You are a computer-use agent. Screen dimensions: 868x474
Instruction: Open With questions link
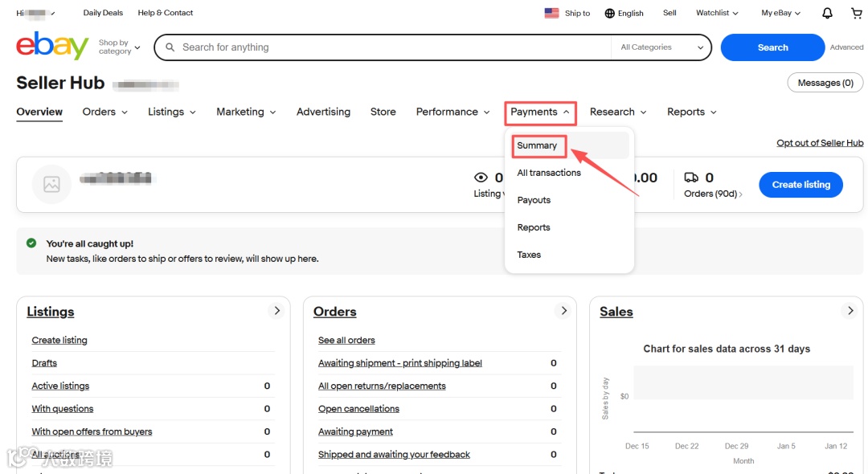click(63, 409)
